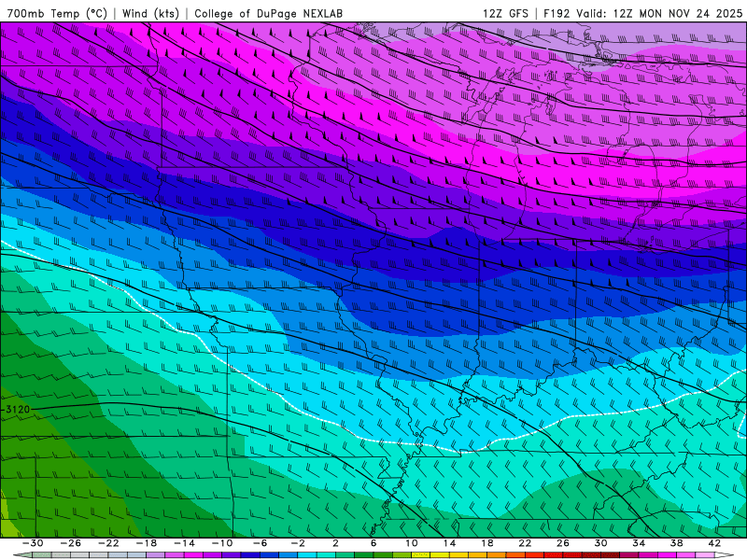Click the '34' color scale label

(639, 543)
